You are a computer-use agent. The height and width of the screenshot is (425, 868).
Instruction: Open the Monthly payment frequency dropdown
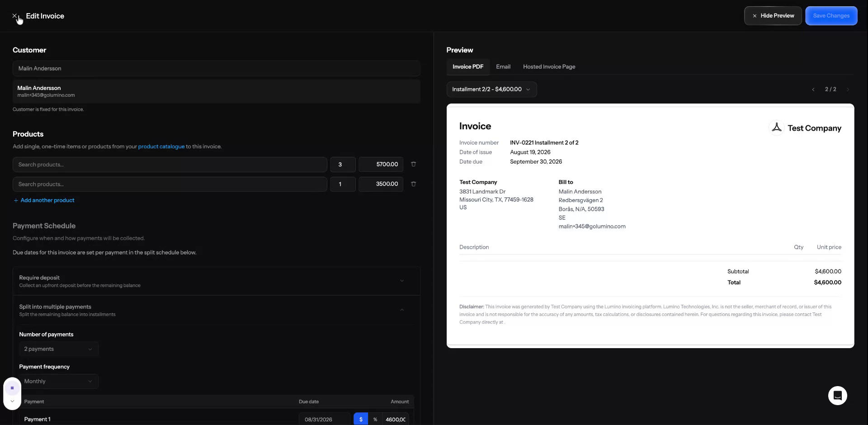[58, 382]
